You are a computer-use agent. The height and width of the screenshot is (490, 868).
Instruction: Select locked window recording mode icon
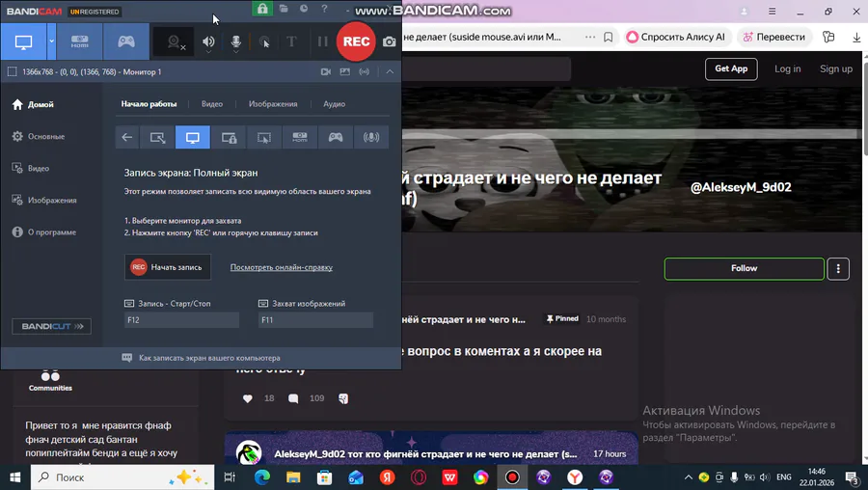[229, 137]
